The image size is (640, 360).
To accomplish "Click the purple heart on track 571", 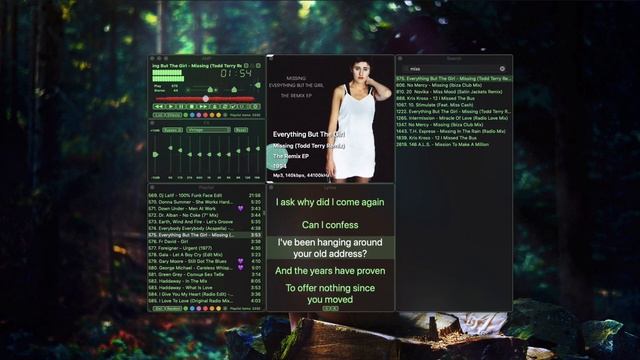I will [x=240, y=209].
